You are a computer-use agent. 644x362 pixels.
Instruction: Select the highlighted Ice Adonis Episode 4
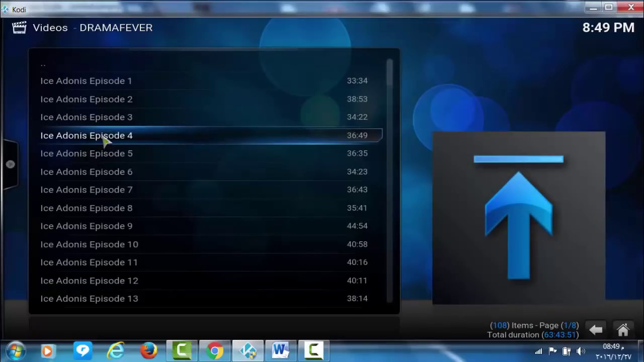click(86, 135)
